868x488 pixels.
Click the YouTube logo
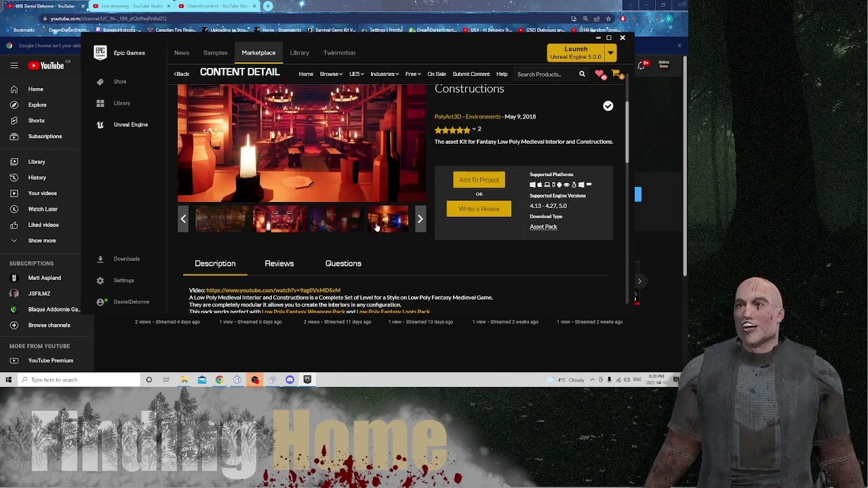click(x=46, y=66)
